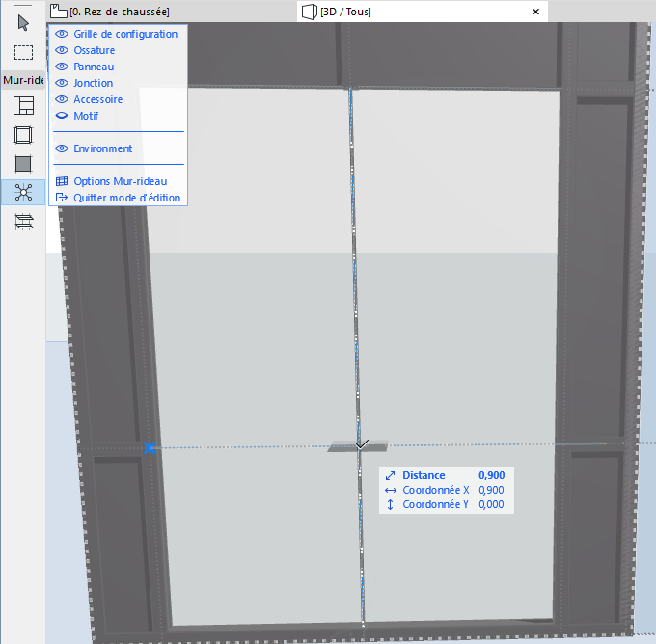Toggle visibility of Jonction
656x644 pixels.
[62, 83]
